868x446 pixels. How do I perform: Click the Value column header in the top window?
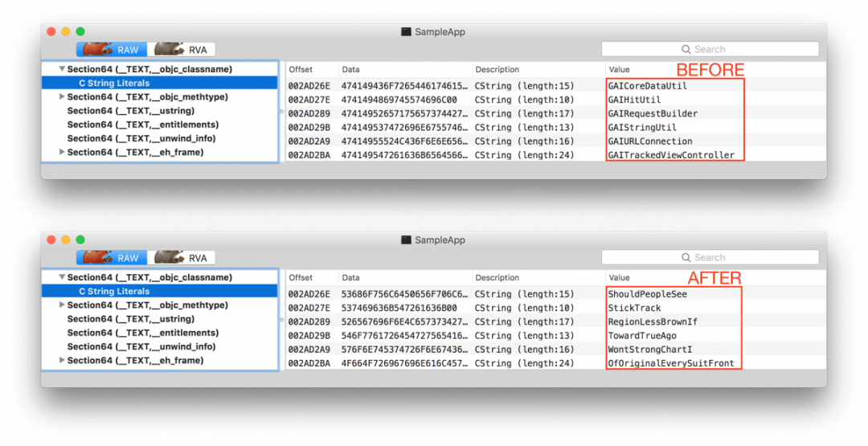pyautogui.click(x=619, y=70)
